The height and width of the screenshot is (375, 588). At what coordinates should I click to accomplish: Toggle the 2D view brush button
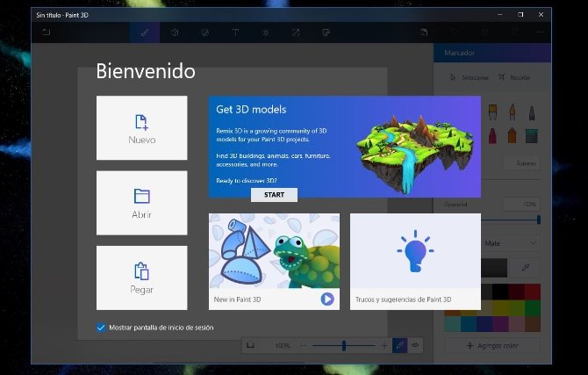click(x=399, y=345)
